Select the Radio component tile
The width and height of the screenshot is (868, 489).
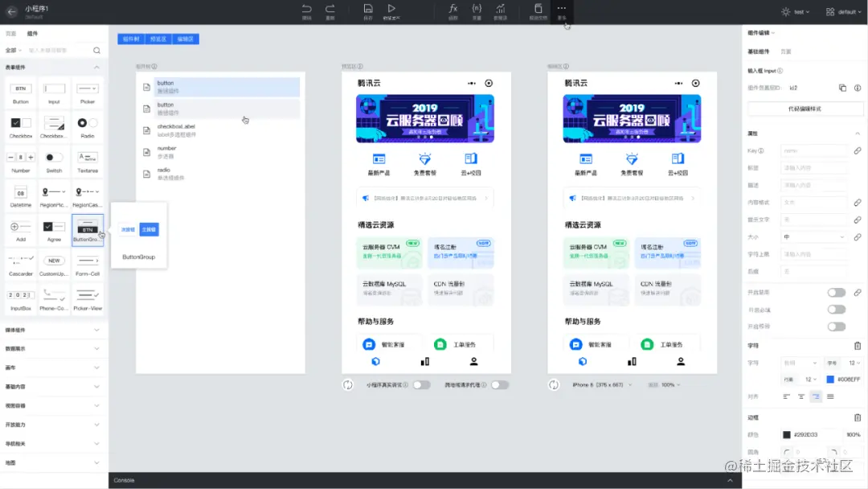point(88,127)
